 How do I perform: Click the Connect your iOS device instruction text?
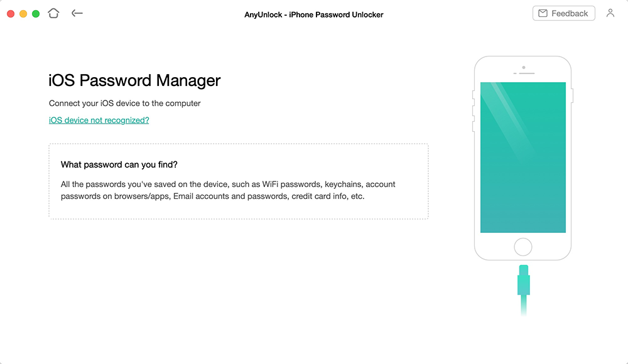pos(124,103)
